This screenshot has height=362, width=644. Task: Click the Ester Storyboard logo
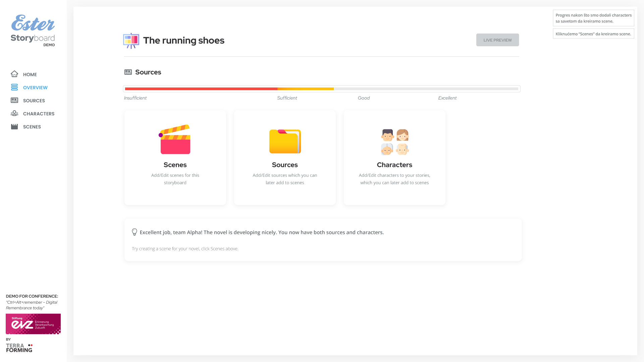pos(33,30)
